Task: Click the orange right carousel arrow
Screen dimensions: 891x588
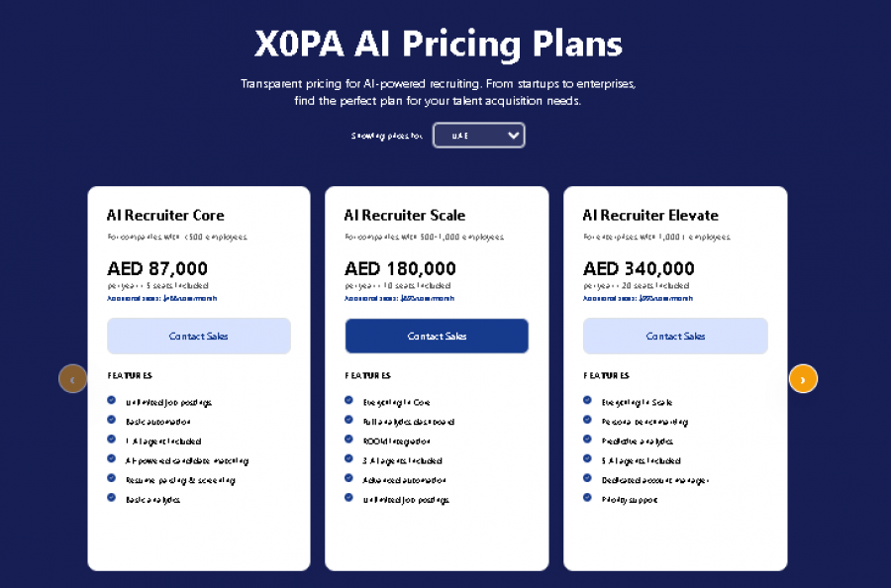Action: pos(803,378)
